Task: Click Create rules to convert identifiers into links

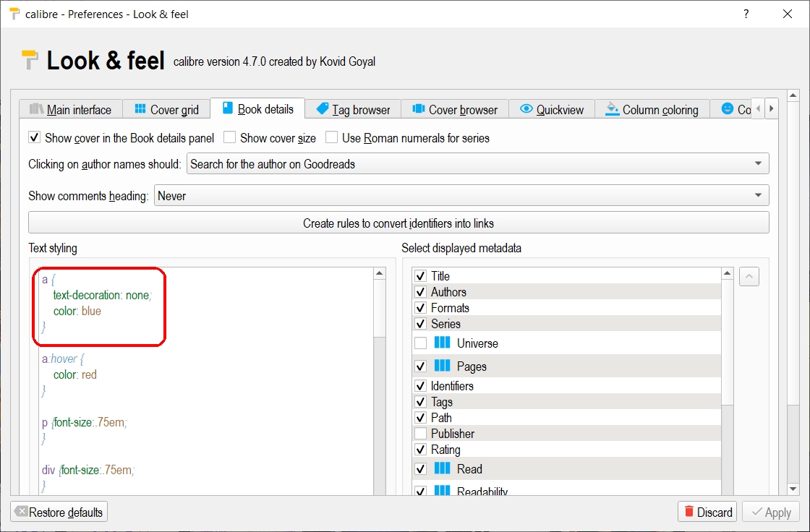Action: click(398, 223)
